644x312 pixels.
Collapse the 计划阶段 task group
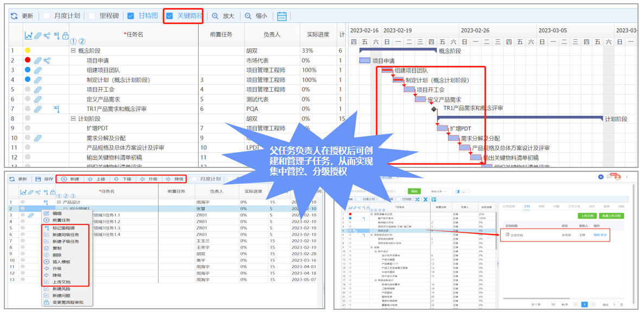73,118
